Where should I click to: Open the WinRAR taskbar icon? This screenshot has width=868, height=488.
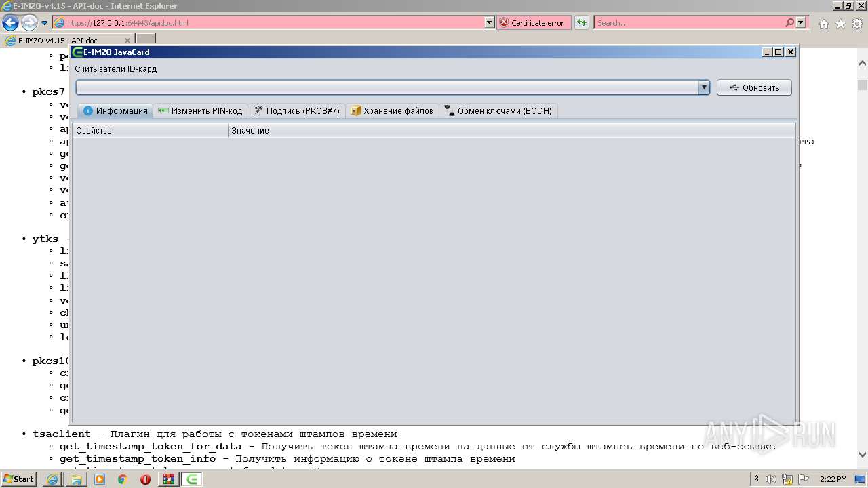tap(168, 479)
